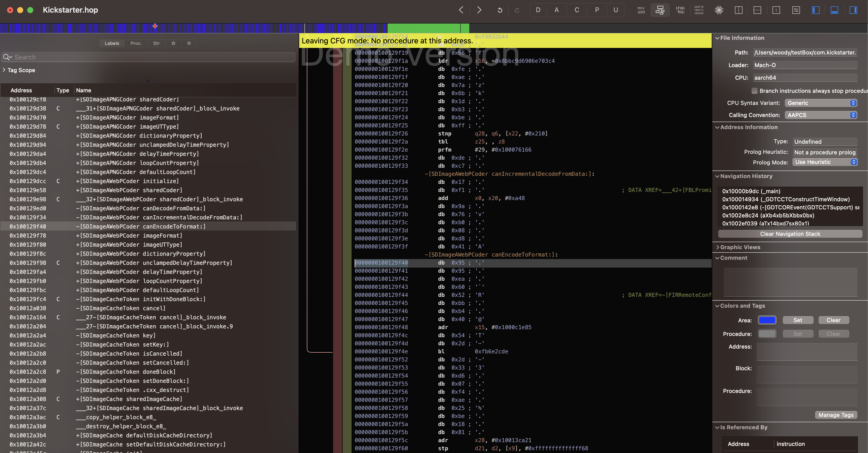
Task: Click Clear Navigation Stack button
Action: pos(790,234)
